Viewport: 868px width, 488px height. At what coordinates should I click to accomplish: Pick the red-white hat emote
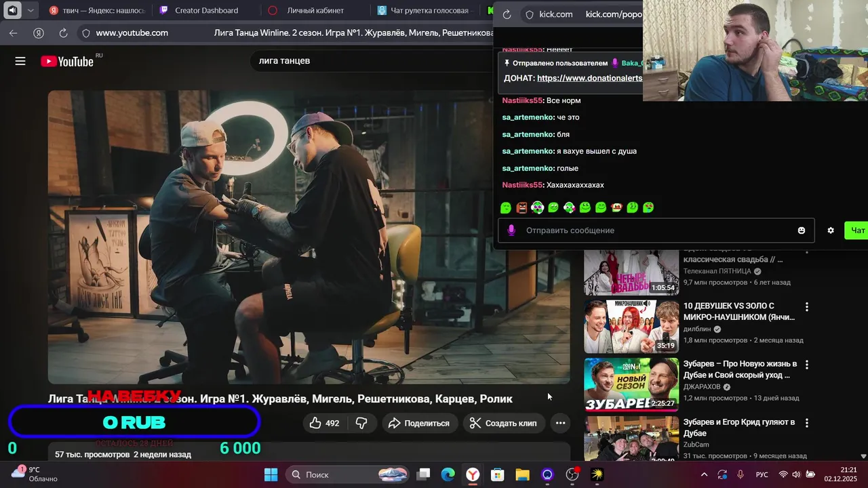[616, 207]
